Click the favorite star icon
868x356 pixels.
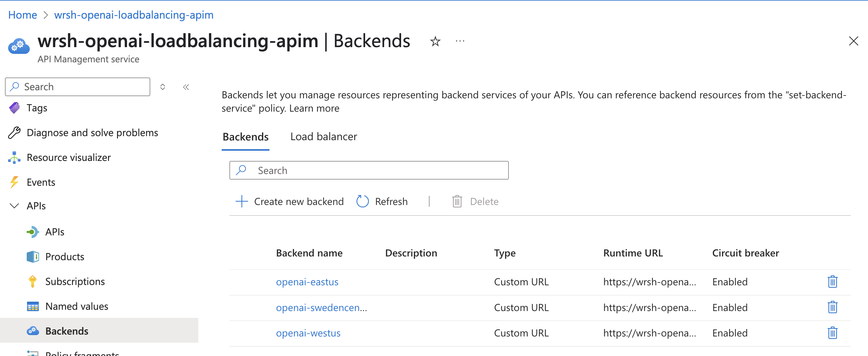(435, 41)
